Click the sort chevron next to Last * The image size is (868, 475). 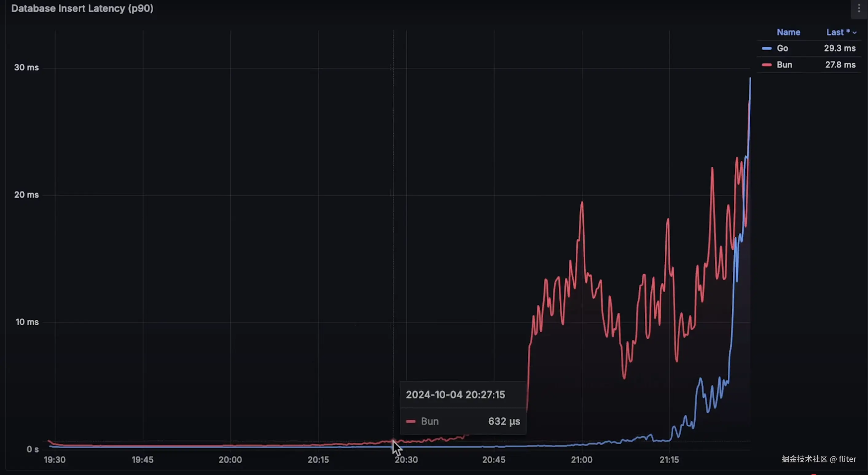pyautogui.click(x=854, y=33)
